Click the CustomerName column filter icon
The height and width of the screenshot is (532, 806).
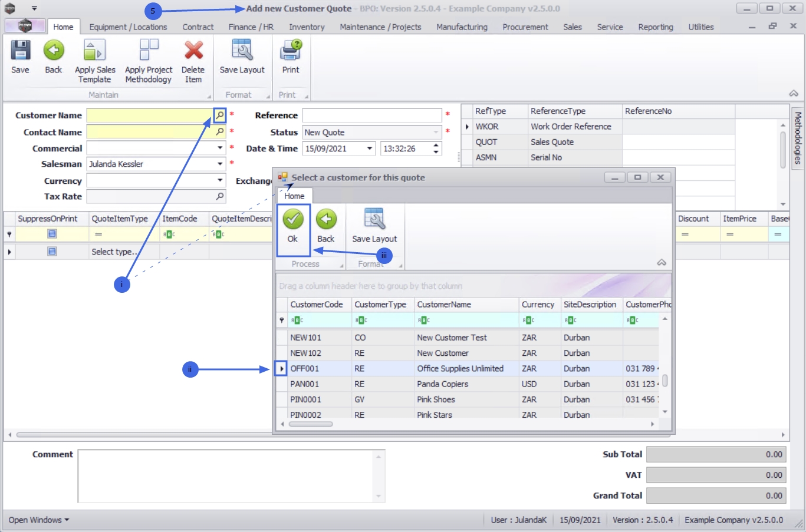(425, 320)
